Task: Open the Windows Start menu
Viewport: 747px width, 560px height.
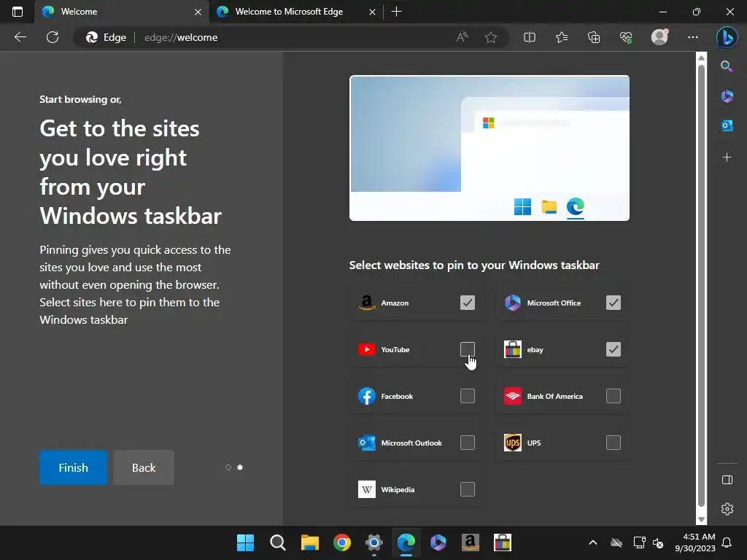Action: pos(245,542)
